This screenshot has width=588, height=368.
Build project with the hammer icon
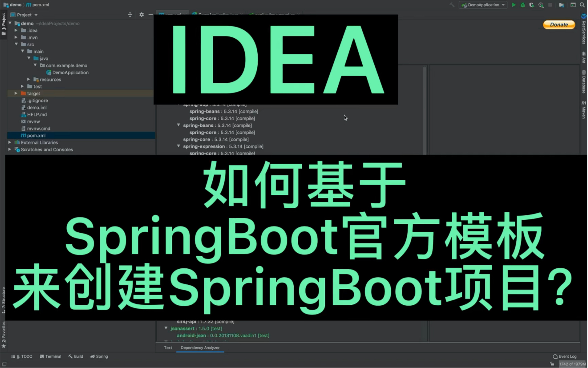point(452,5)
